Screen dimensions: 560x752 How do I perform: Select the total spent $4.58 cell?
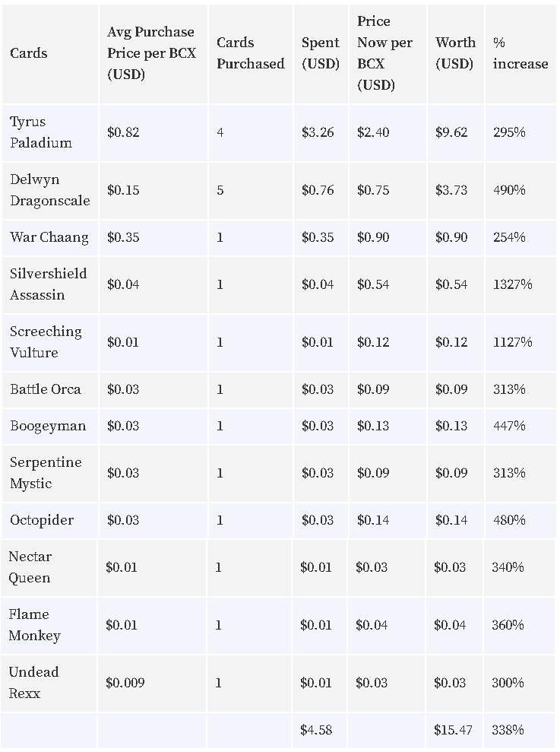[x=316, y=730]
